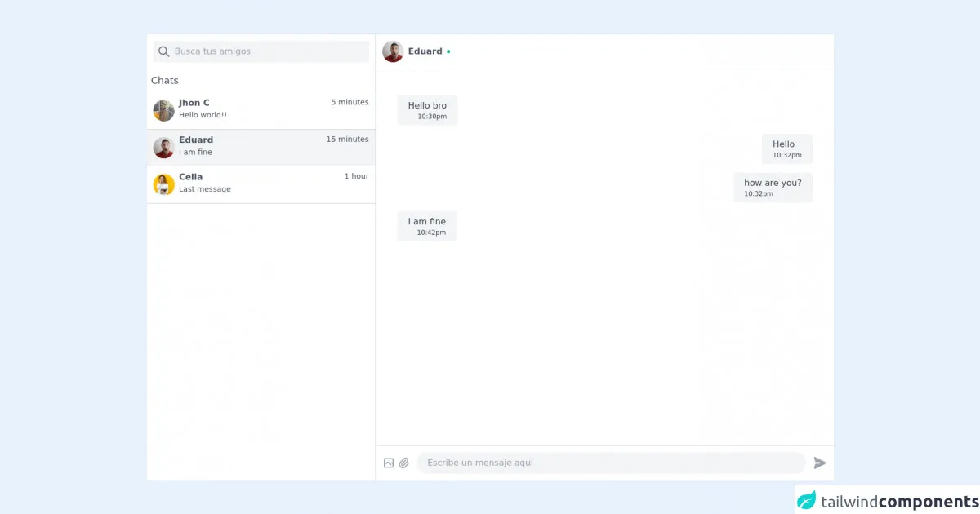Open the Jhon C conversation
The image size is (980, 514).
point(261,109)
